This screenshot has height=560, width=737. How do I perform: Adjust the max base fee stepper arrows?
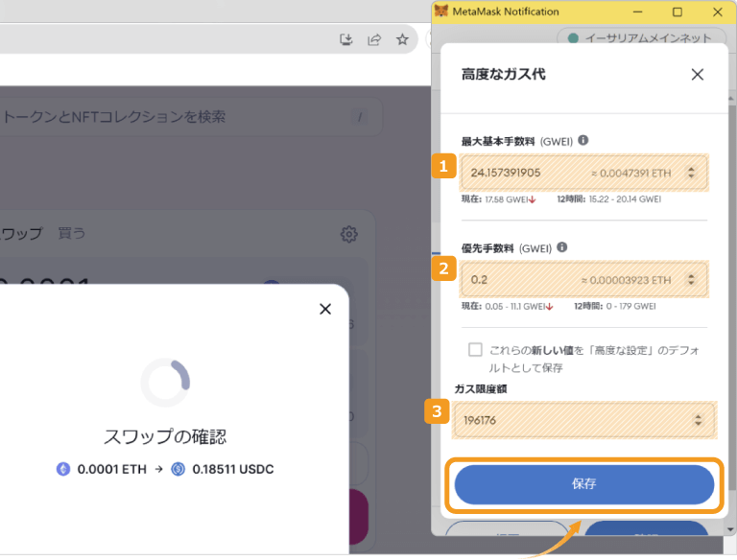tap(691, 173)
